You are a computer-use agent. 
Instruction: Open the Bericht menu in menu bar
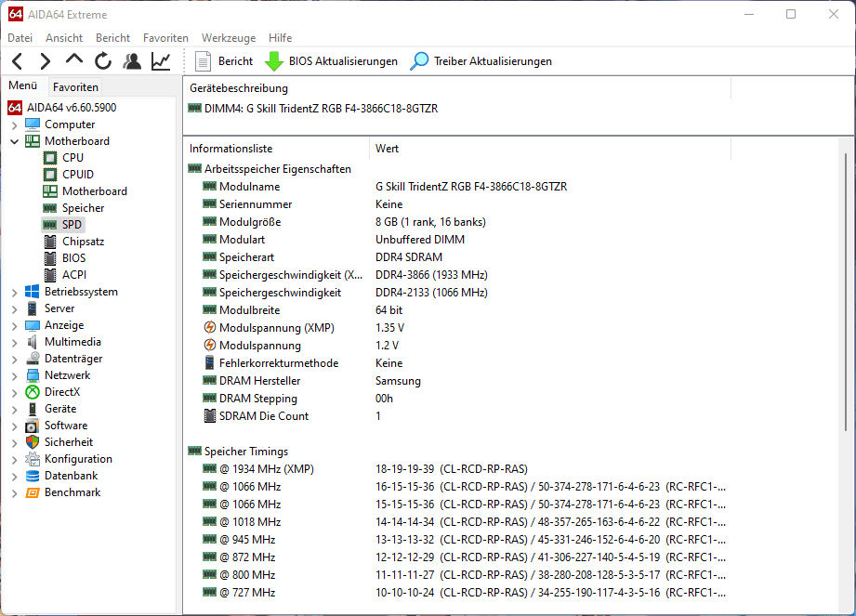click(112, 38)
